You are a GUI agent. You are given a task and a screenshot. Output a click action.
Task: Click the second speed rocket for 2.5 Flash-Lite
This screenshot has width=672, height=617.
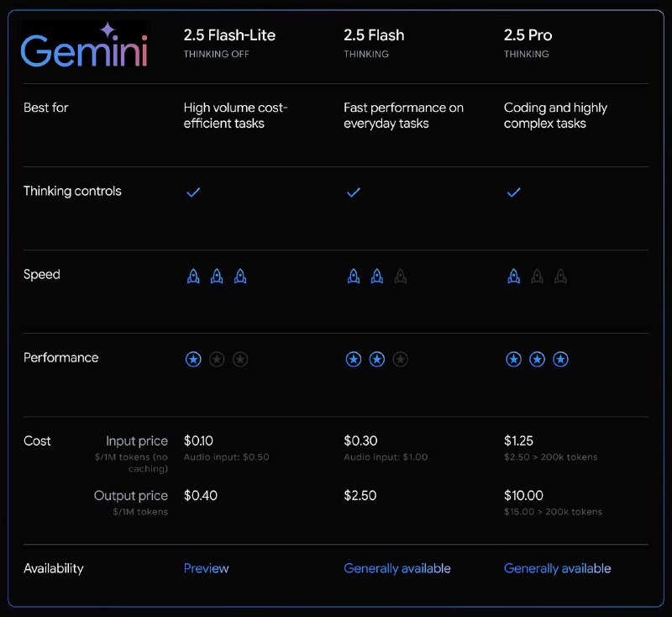click(217, 276)
